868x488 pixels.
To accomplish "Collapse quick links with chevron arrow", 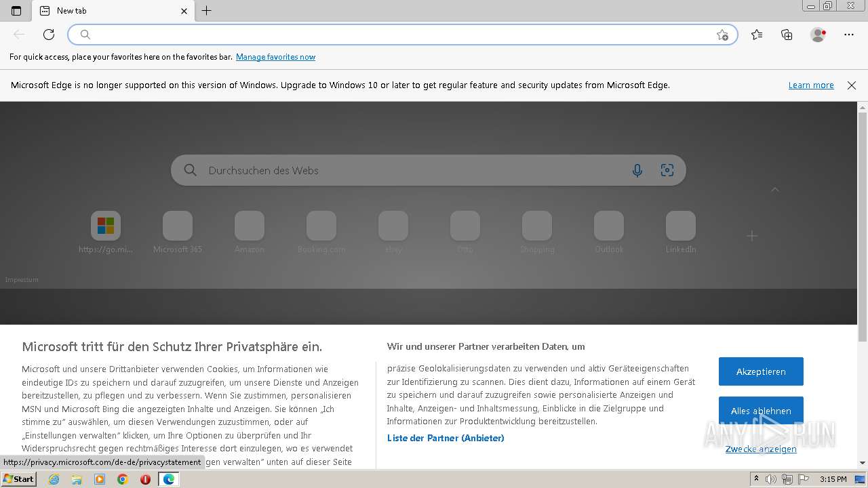I will pyautogui.click(x=774, y=190).
